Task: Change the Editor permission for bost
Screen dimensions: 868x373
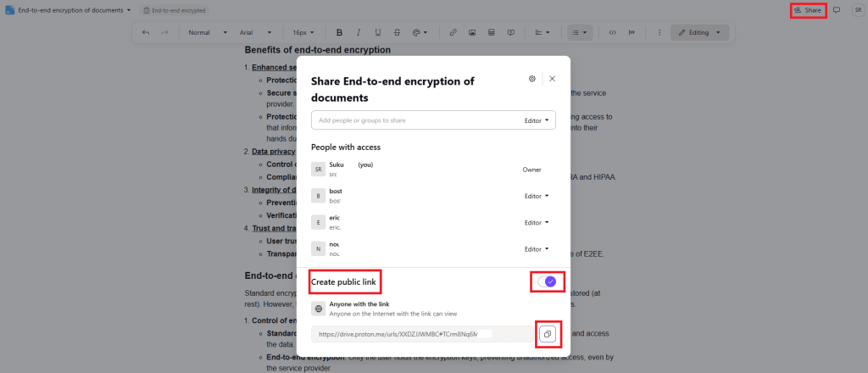Action: [537, 196]
